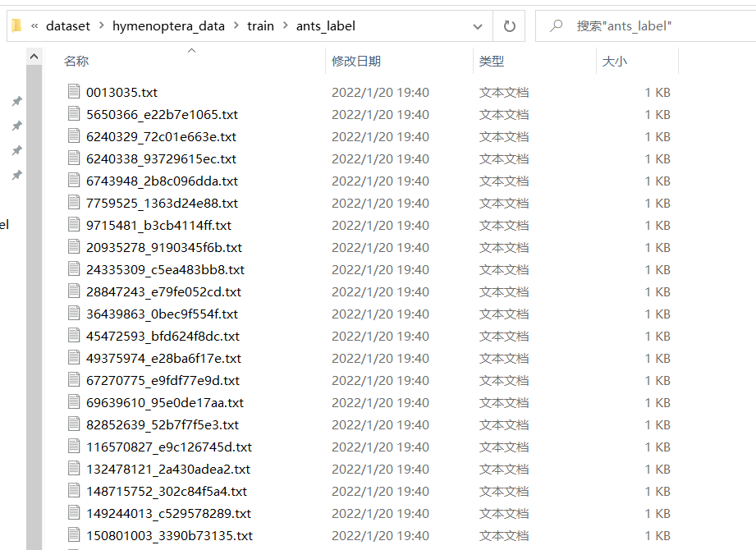
Task: Select file 82852639_52b7f7f5e3.txt
Action: [x=163, y=425]
